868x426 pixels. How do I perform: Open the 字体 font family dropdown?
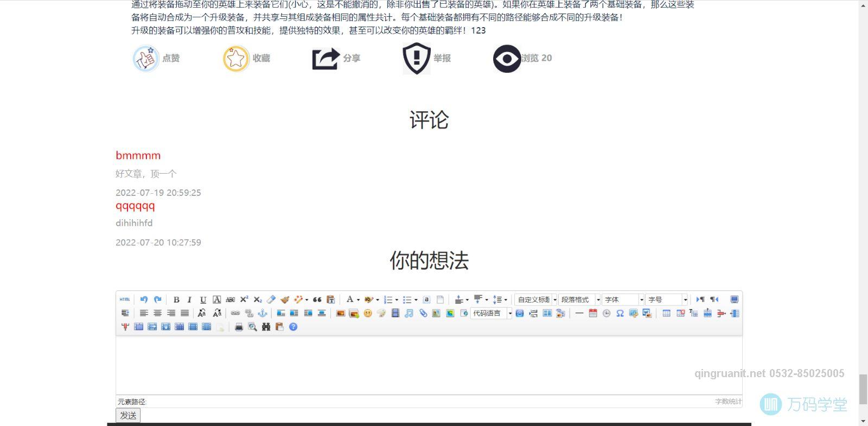623,300
